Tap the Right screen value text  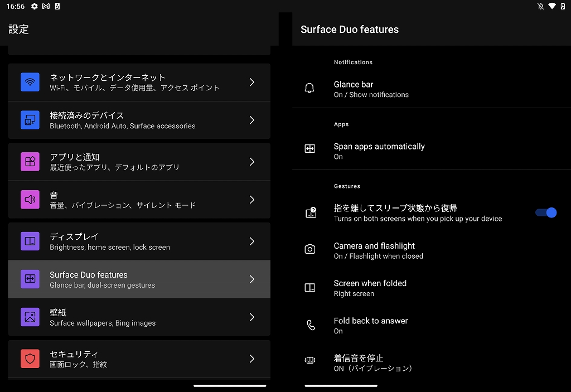coord(354,294)
